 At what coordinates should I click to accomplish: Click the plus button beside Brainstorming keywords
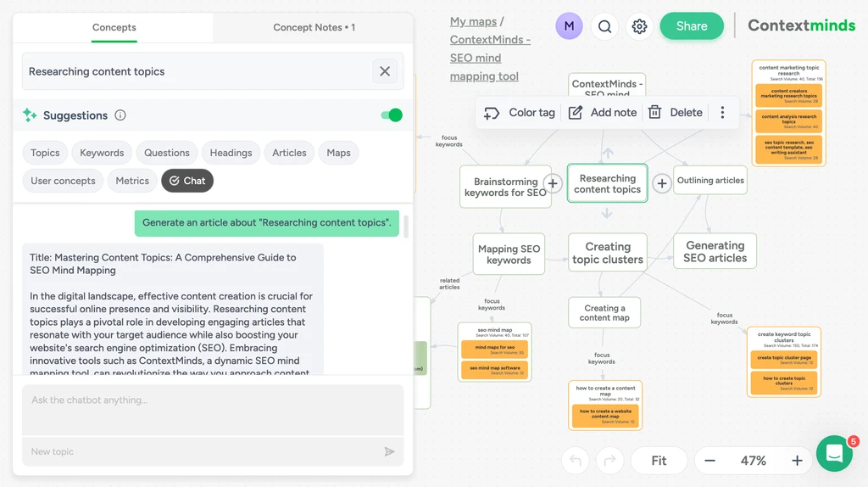553,183
